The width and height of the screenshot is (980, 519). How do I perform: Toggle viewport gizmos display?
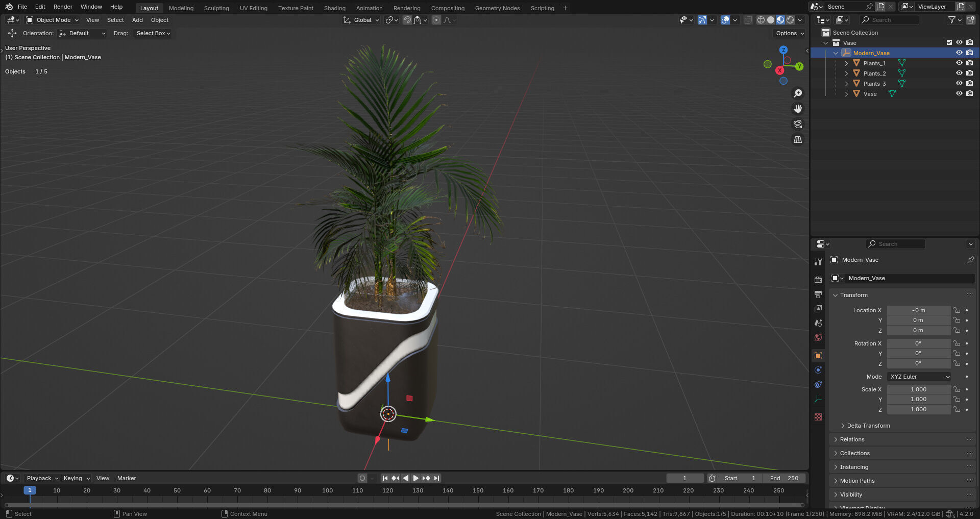click(x=702, y=20)
